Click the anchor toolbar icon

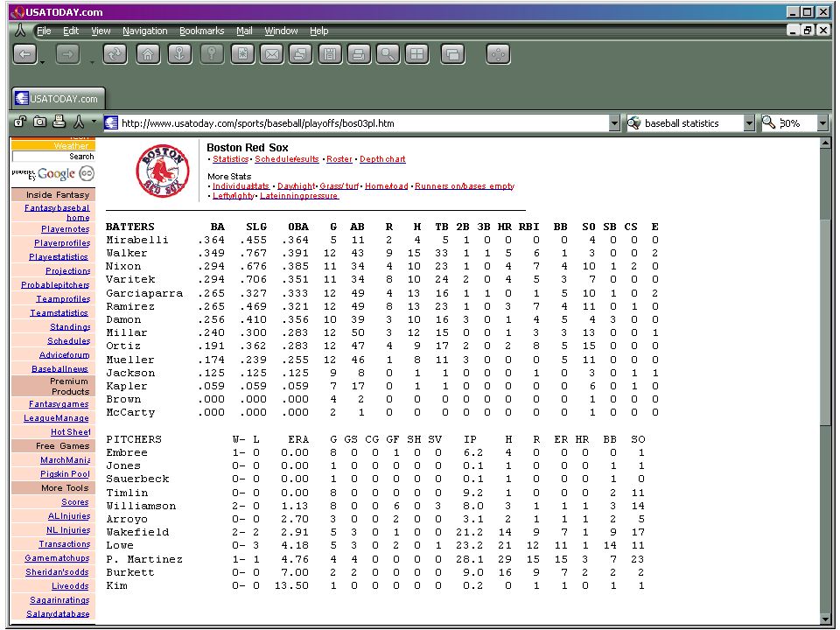tap(179, 54)
